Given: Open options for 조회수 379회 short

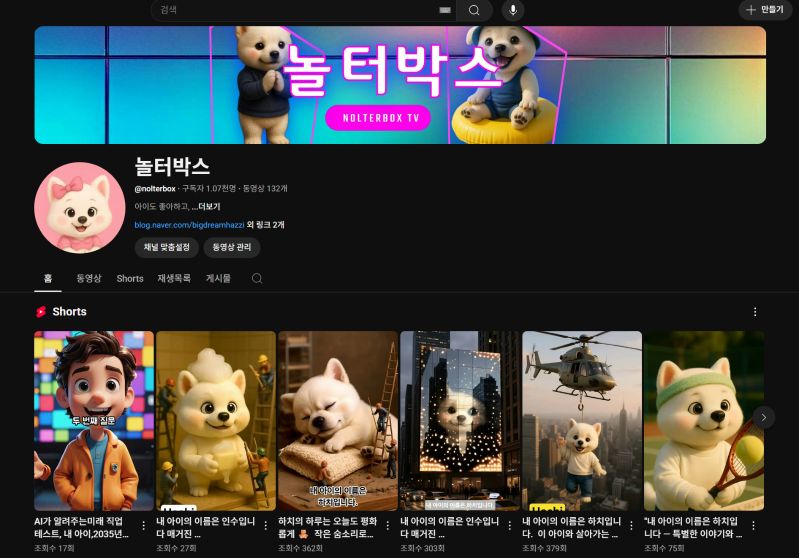Looking at the screenshot, I should point(631,525).
